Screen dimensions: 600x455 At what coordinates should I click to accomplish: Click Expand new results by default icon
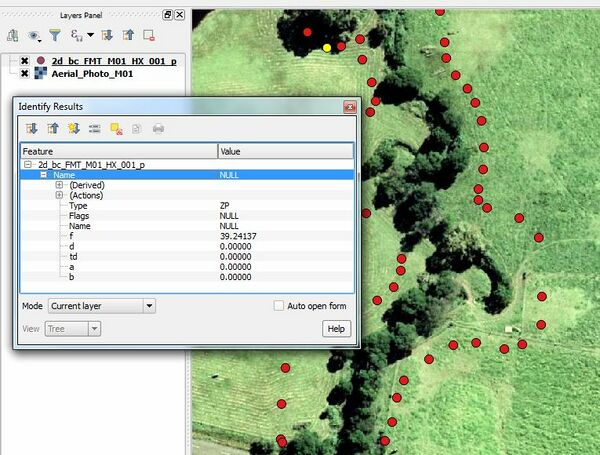(73, 128)
